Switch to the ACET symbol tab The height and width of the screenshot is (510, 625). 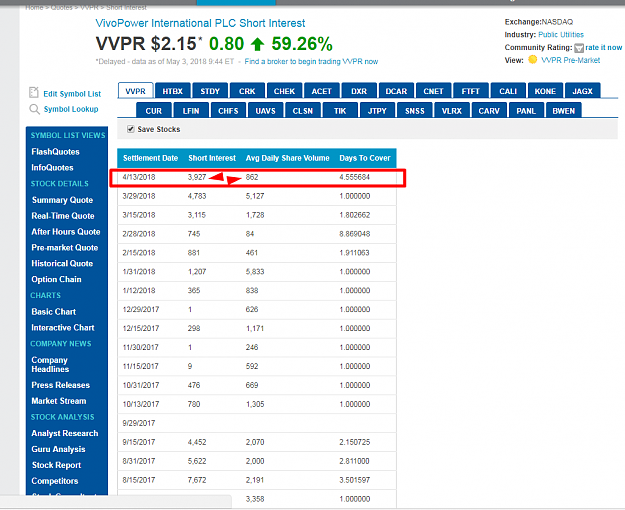[x=322, y=91]
